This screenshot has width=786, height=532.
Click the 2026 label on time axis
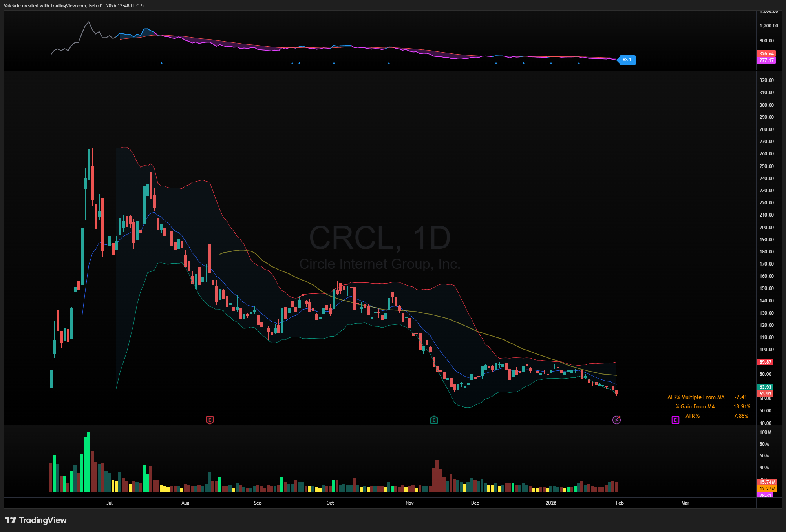click(551, 503)
